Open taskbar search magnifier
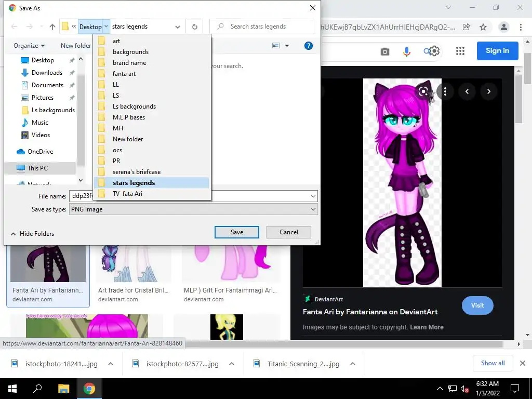Viewport: 532px width, 399px height. [x=37, y=389]
